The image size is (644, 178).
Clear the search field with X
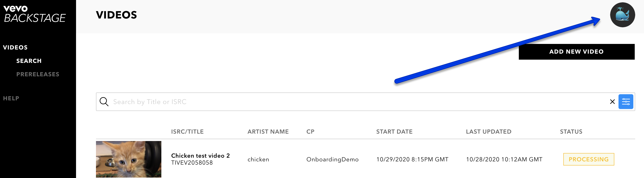tap(612, 102)
